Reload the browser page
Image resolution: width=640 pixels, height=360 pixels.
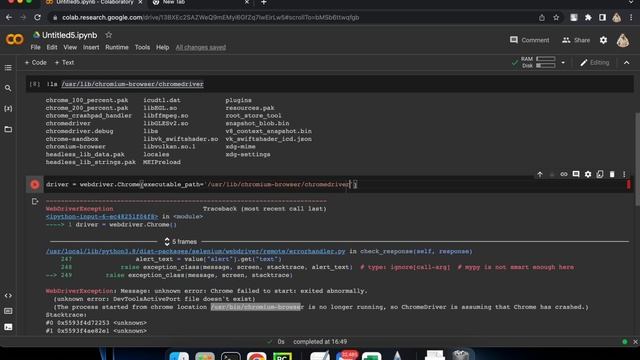tap(37, 18)
